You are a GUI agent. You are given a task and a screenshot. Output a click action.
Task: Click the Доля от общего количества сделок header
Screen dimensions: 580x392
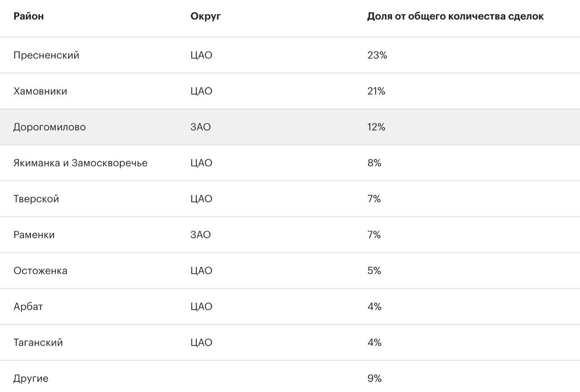click(455, 16)
